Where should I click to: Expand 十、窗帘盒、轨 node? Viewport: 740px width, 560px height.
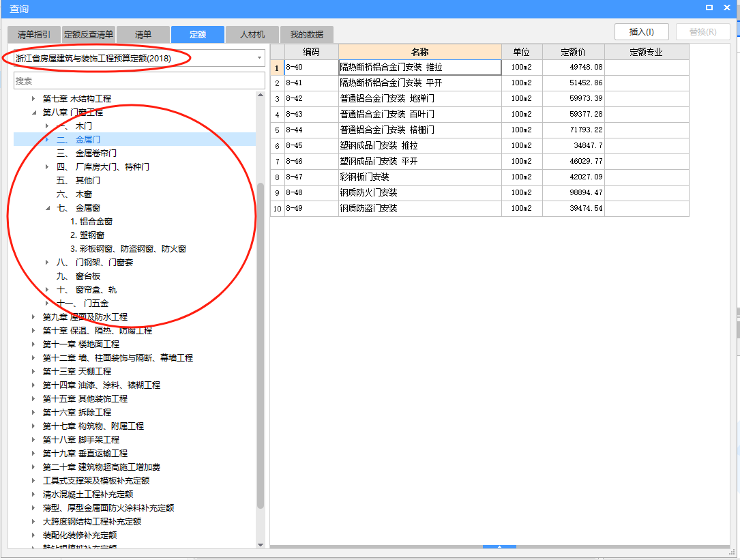point(47,290)
